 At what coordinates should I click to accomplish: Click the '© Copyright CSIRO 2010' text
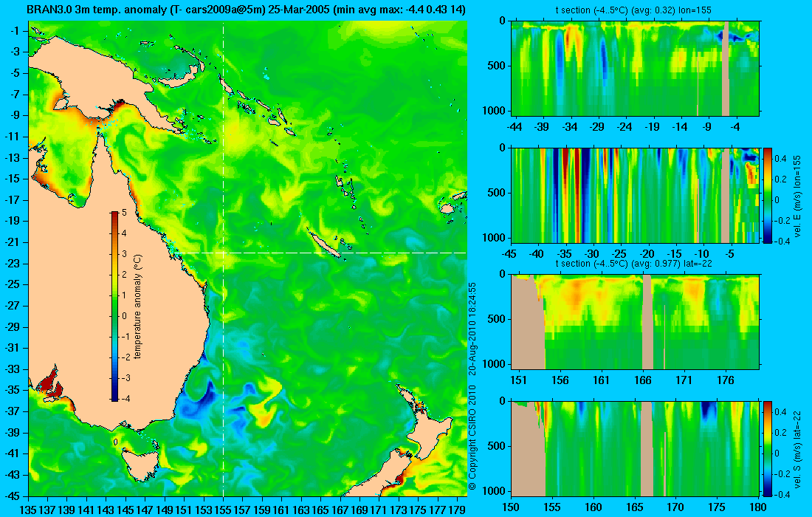[x=472, y=438]
